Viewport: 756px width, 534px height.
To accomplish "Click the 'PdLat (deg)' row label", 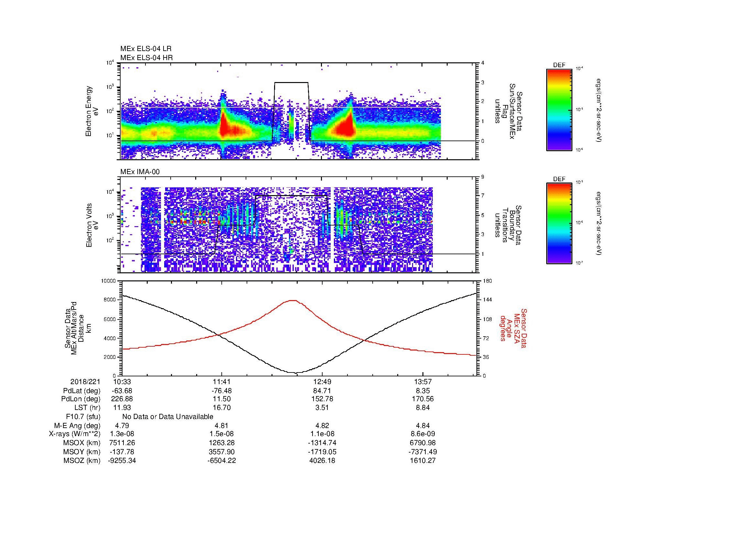I will click(82, 391).
